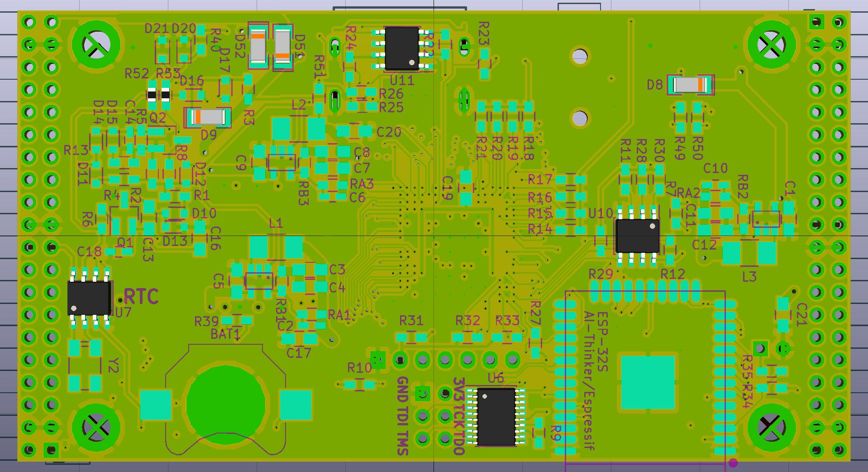Click the R12 reference label
This screenshot has height=472, width=868.
coord(673,274)
